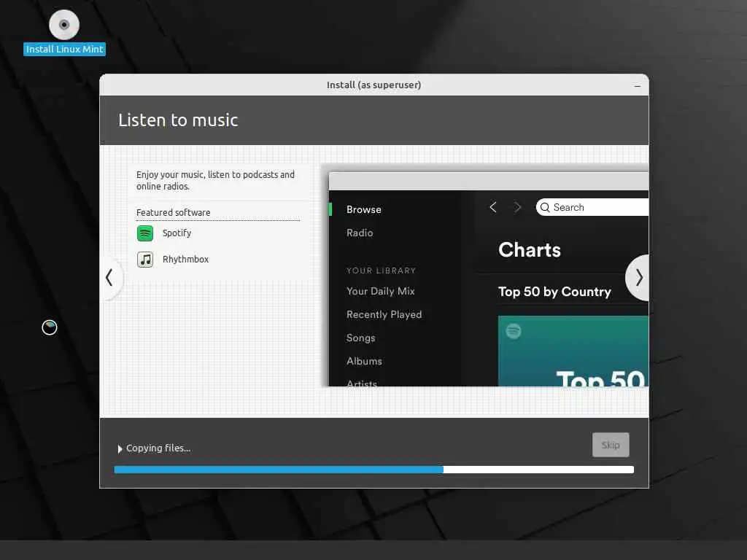
Task: Click the Rhythmbox text label
Action: coord(185,259)
